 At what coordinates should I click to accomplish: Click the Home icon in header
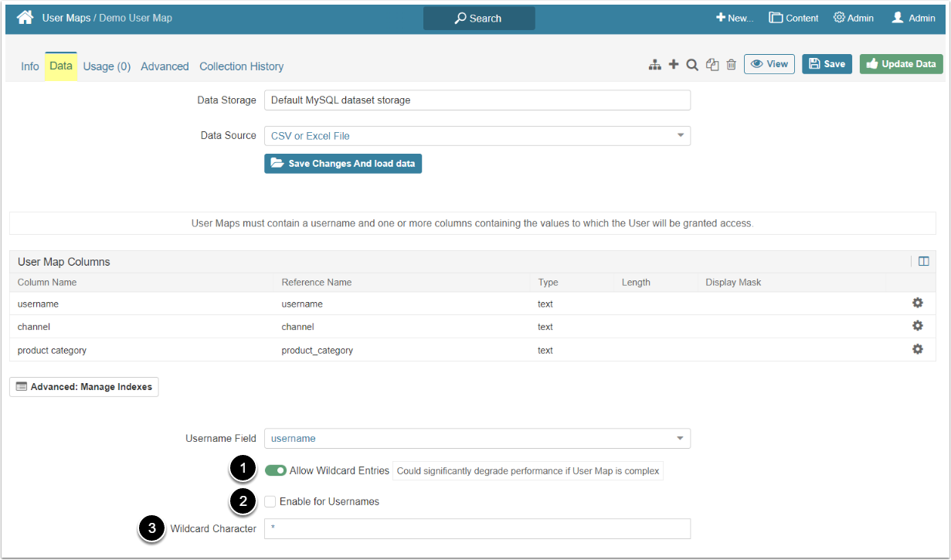[x=25, y=18]
